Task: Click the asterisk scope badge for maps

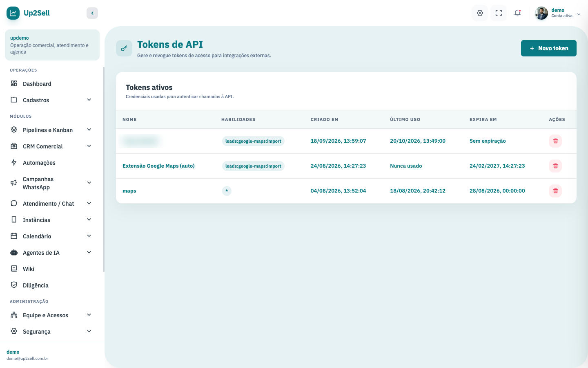Action: pos(227,191)
